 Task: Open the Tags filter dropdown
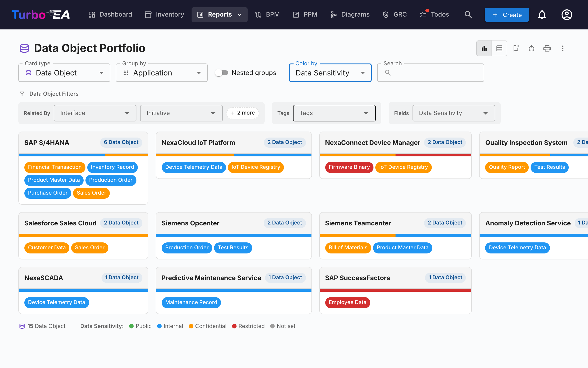334,113
